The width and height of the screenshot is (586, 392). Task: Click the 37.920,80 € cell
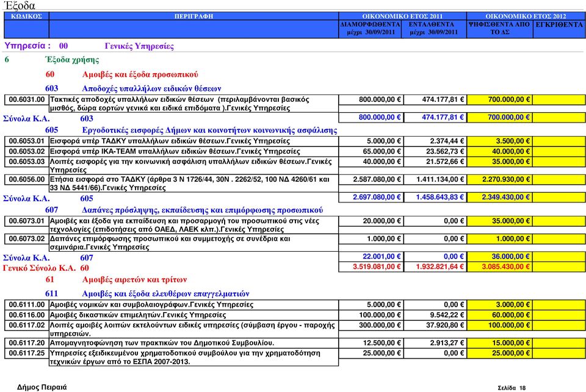tap(435, 325)
